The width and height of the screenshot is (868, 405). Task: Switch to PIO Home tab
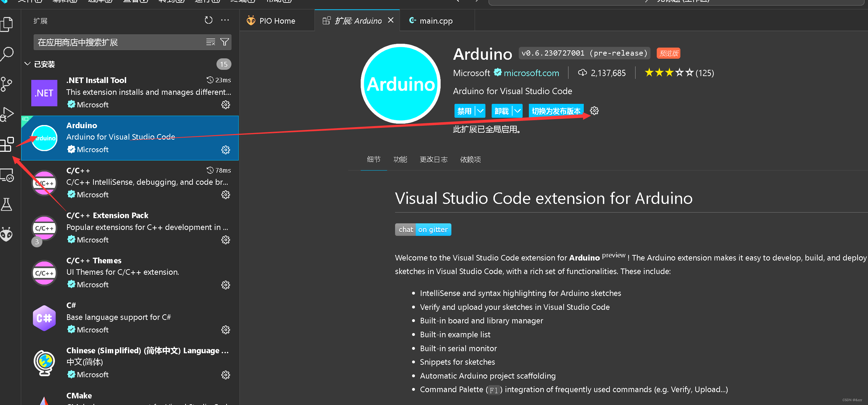point(277,20)
